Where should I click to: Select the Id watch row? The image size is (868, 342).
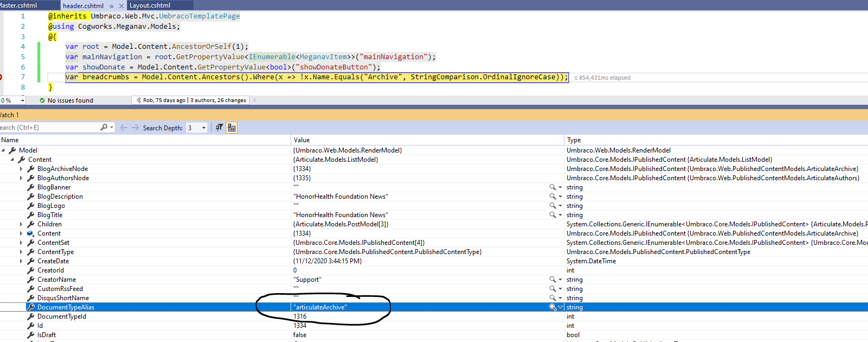[x=434, y=326]
